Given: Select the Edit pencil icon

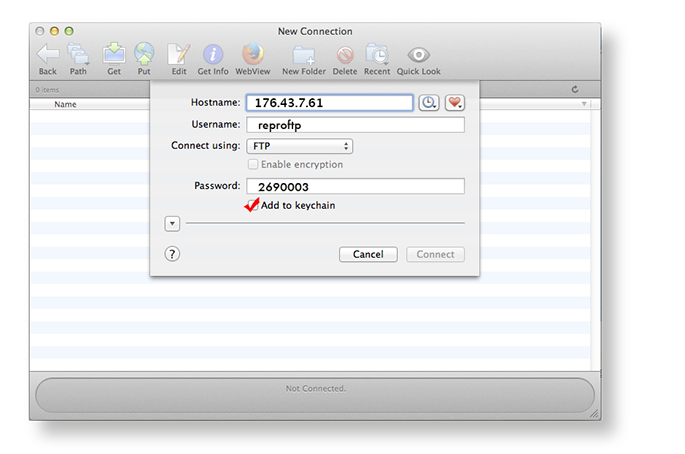Looking at the screenshot, I should coord(179,55).
